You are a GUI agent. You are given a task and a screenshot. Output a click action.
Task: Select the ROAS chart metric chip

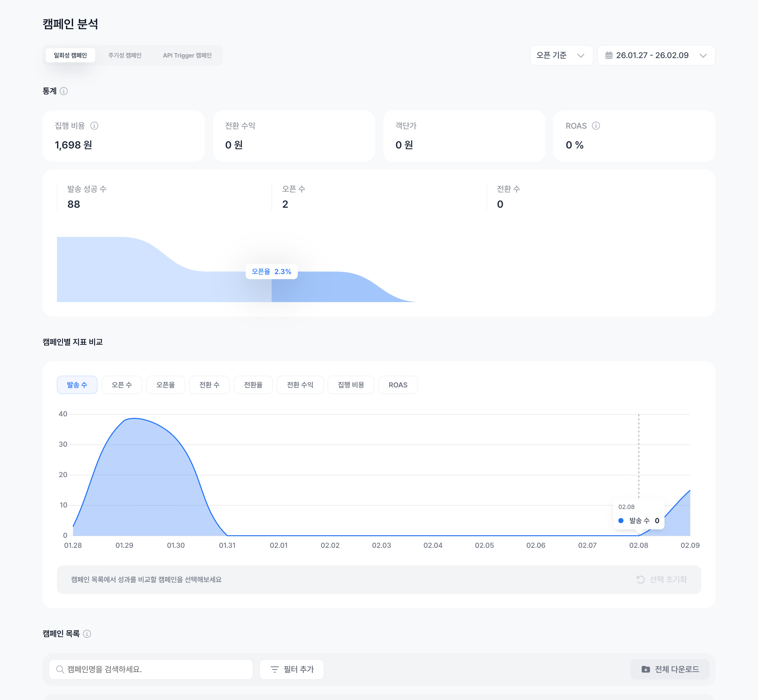(397, 385)
